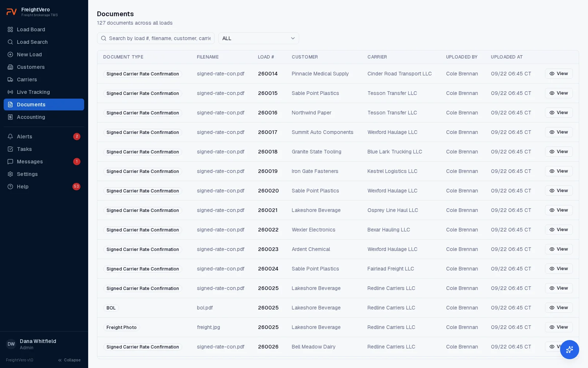The image size is (588, 368).
Task: Click the UPLOADED AT column header
Action: [506, 57]
